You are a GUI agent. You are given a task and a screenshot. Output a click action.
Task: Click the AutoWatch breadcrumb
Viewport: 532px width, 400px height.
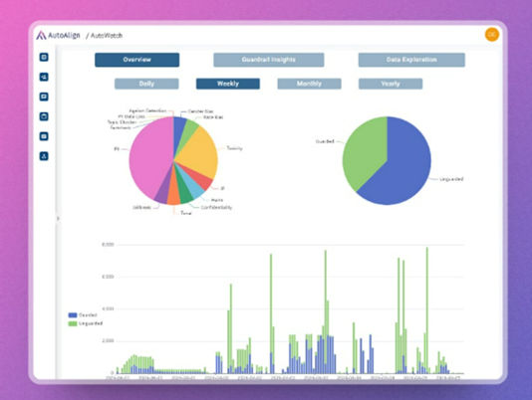click(107, 35)
